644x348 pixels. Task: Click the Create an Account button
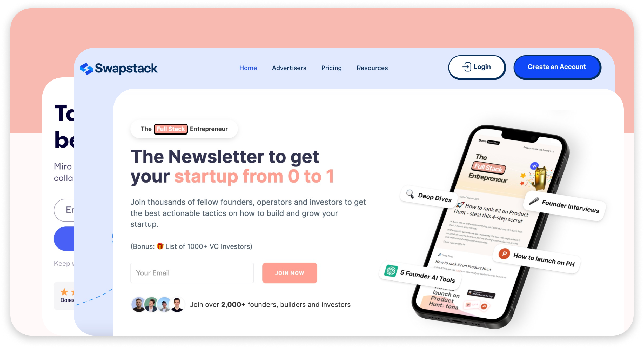click(x=556, y=66)
